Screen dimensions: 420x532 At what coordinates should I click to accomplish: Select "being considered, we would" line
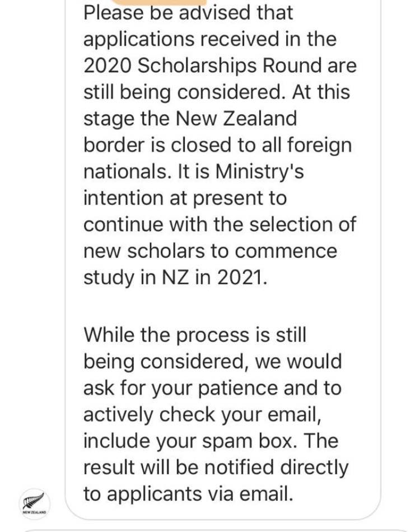(212, 361)
